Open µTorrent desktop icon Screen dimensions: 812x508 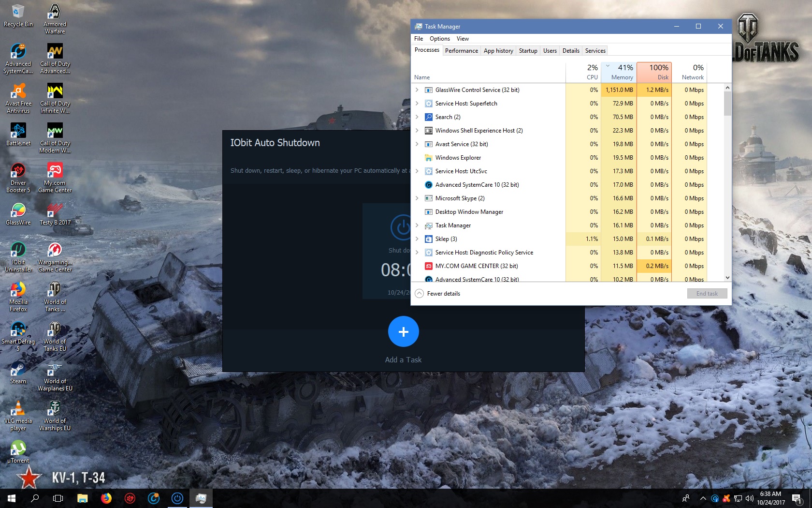point(18,451)
